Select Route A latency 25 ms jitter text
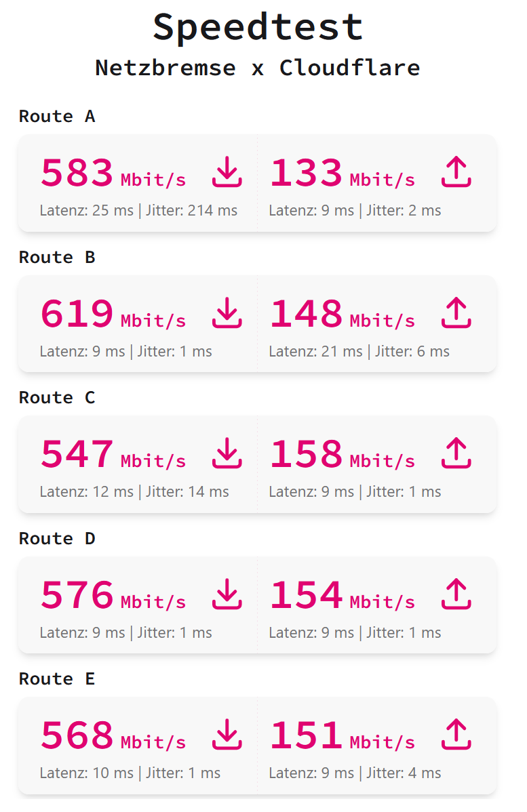Image resolution: width=527 pixels, height=812 pixels. [138, 211]
